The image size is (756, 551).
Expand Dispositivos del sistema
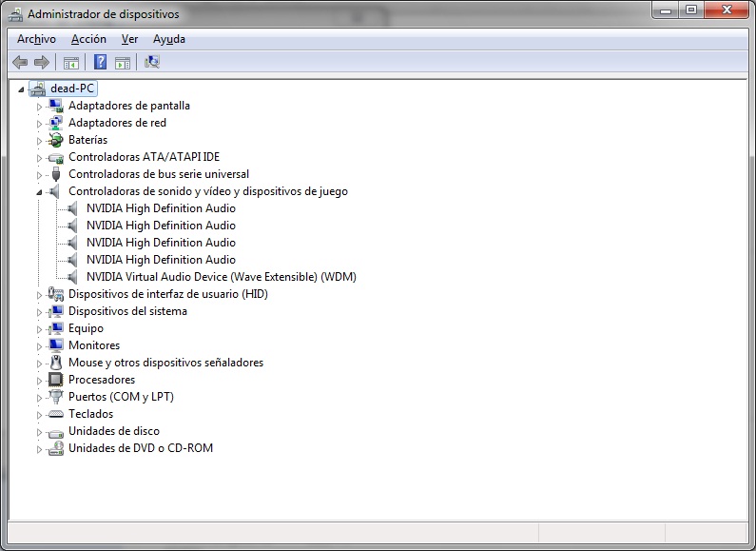40,312
